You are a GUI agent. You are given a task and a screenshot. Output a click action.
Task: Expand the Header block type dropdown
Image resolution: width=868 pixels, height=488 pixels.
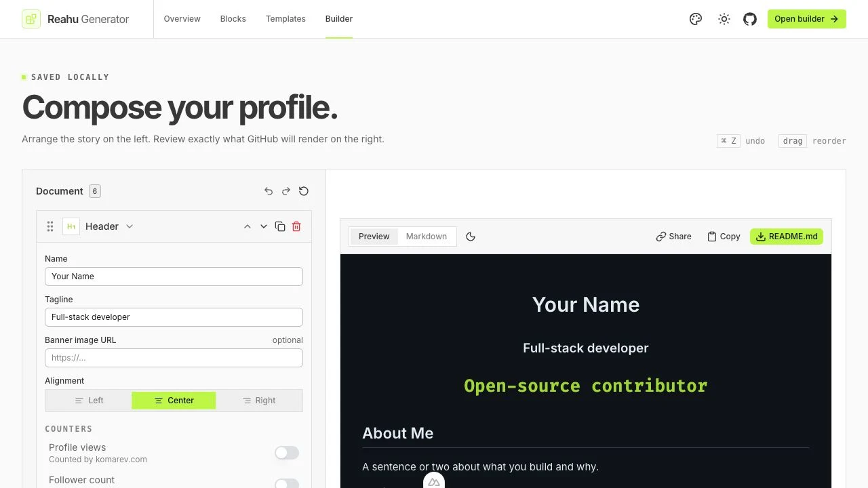pyautogui.click(x=130, y=226)
